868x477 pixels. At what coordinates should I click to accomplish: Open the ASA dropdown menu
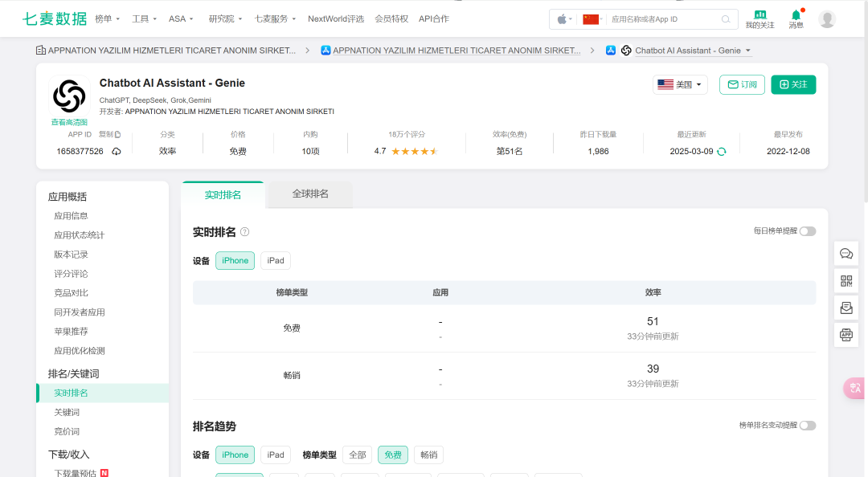pos(181,18)
